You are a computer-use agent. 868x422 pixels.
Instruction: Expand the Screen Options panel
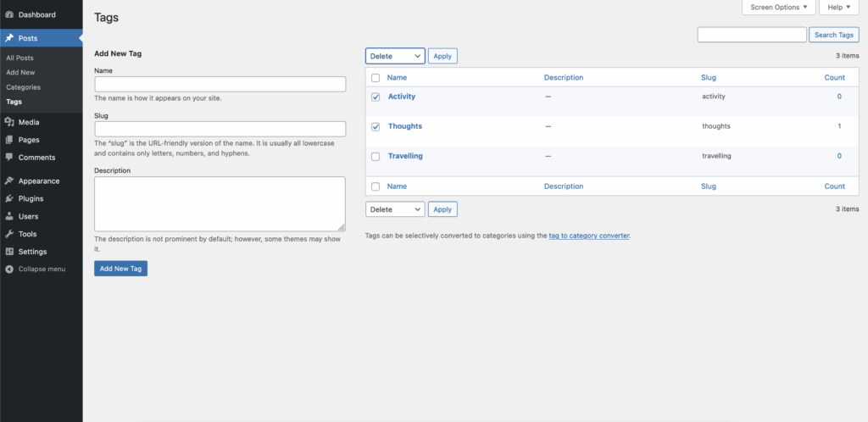tap(779, 7)
